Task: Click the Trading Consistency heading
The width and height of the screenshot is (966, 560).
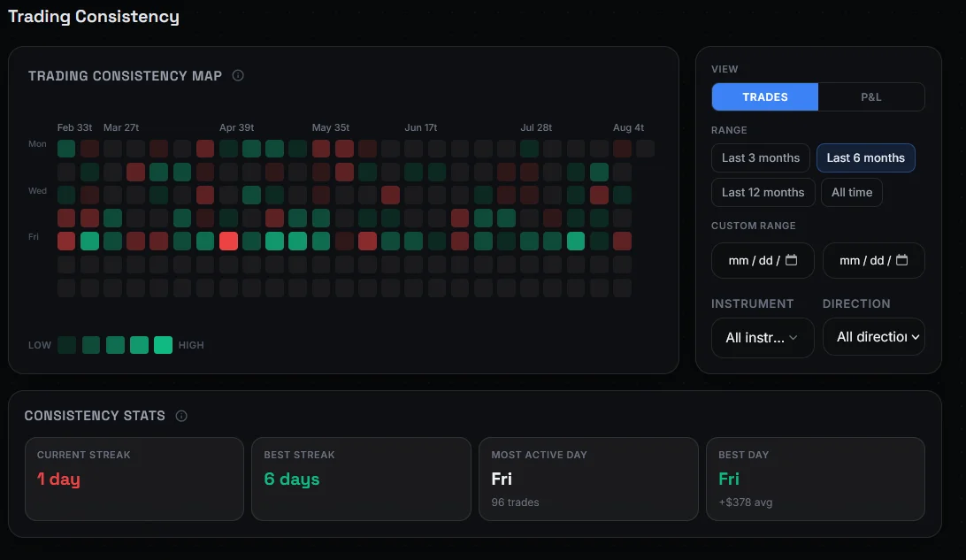Action: point(94,16)
